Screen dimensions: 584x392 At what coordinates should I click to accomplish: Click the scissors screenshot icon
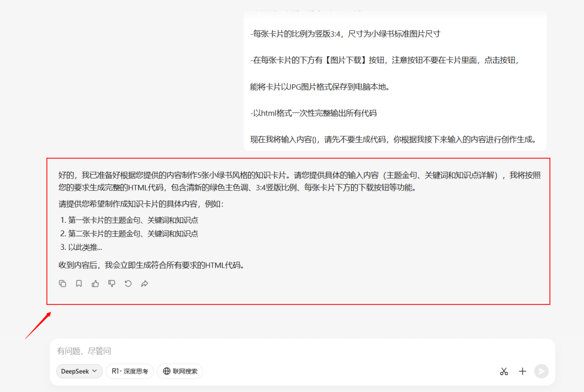click(x=504, y=371)
